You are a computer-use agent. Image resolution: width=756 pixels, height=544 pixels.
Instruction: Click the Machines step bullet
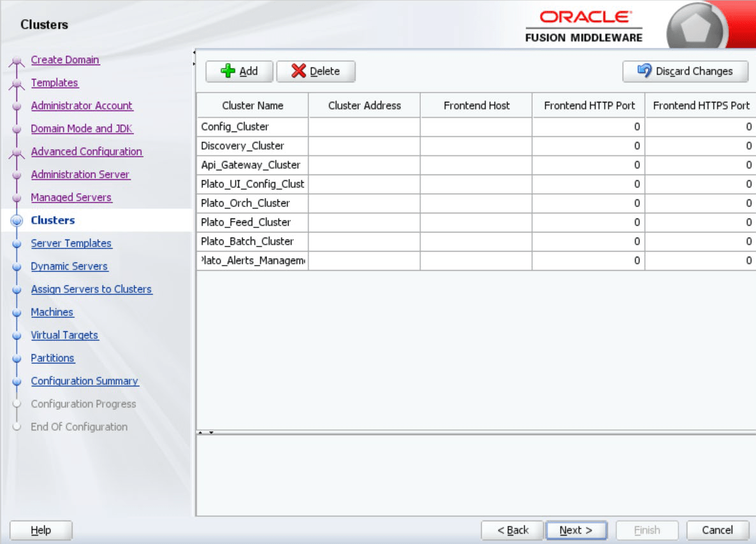click(x=17, y=313)
